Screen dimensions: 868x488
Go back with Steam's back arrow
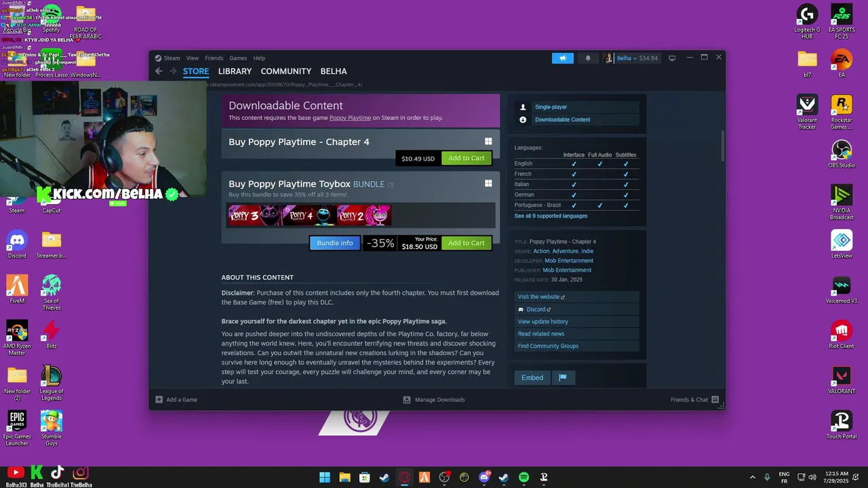[x=159, y=71]
